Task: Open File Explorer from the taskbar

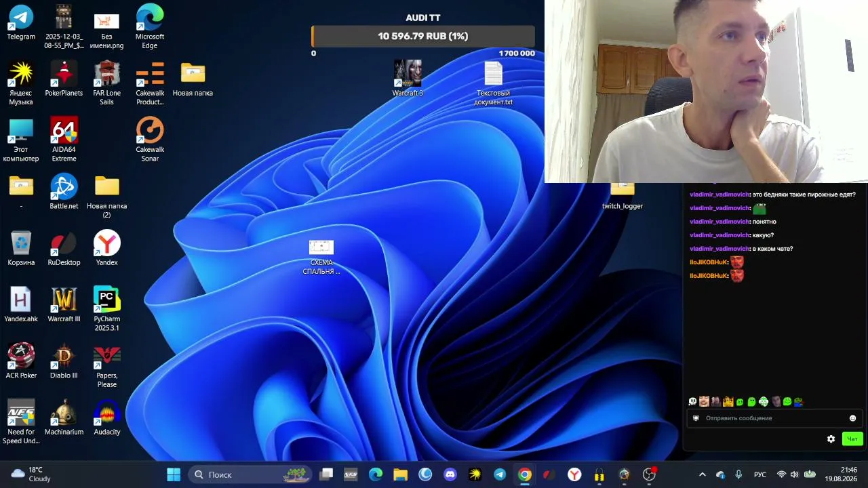Action: tap(401, 474)
